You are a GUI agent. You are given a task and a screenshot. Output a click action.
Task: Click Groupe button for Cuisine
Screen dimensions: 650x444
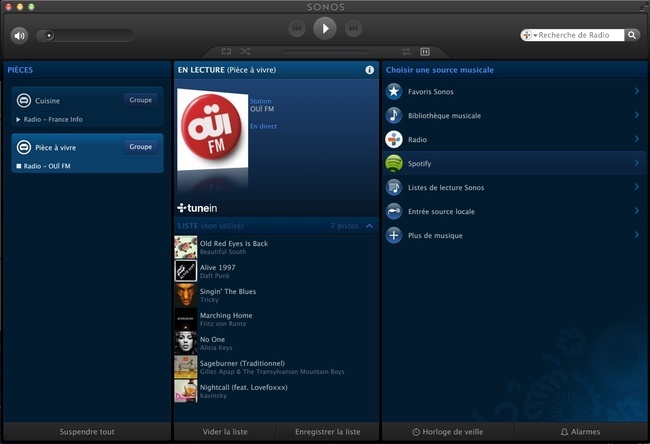coord(141,100)
